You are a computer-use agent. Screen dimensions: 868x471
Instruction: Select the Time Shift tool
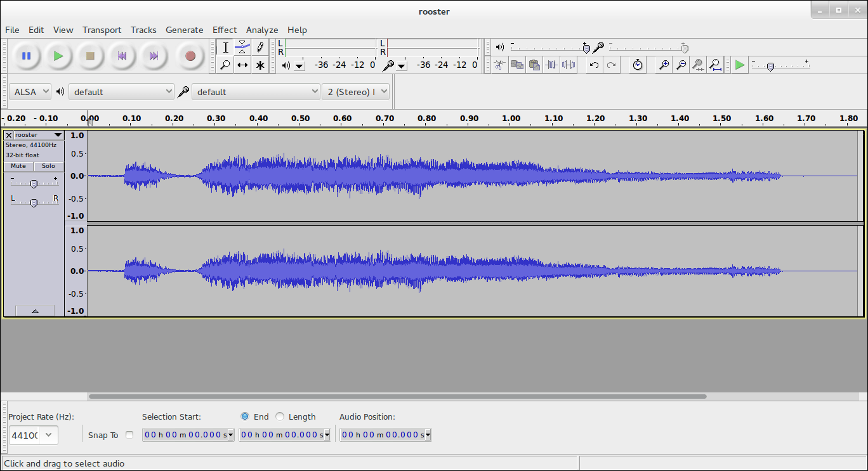pyautogui.click(x=242, y=65)
